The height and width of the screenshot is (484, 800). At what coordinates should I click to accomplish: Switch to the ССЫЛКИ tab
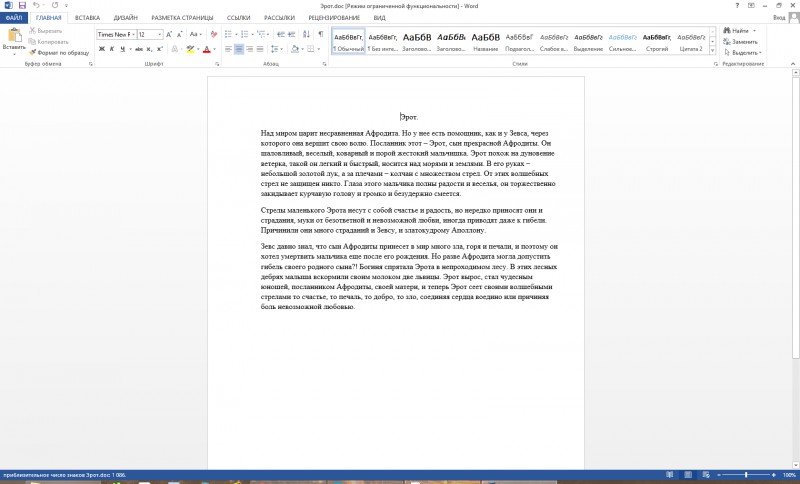[238, 18]
